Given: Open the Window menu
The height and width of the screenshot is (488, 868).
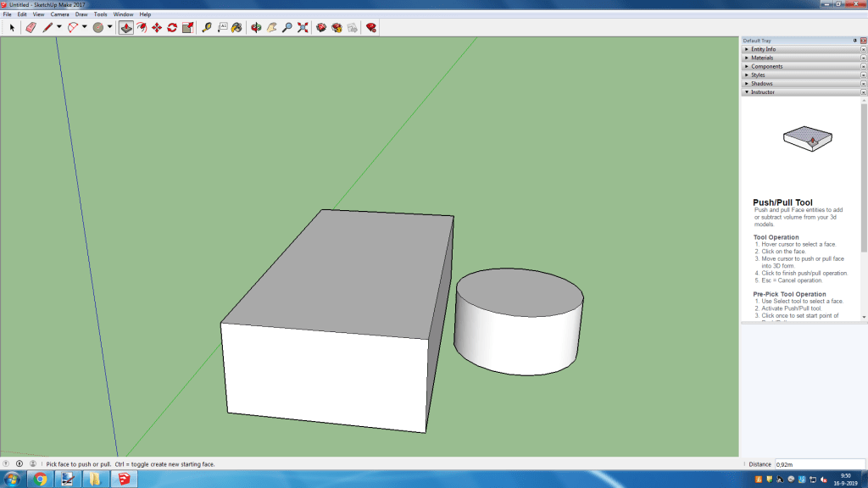Looking at the screenshot, I should (x=123, y=14).
